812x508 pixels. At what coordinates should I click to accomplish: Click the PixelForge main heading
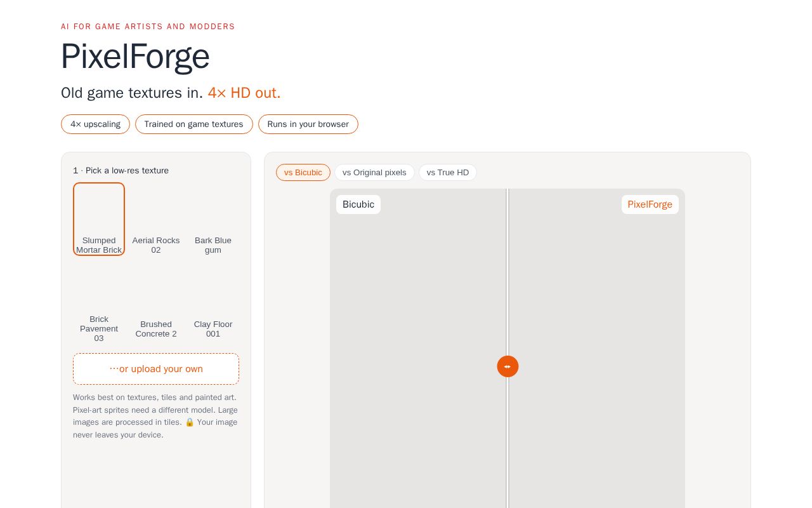[135, 56]
